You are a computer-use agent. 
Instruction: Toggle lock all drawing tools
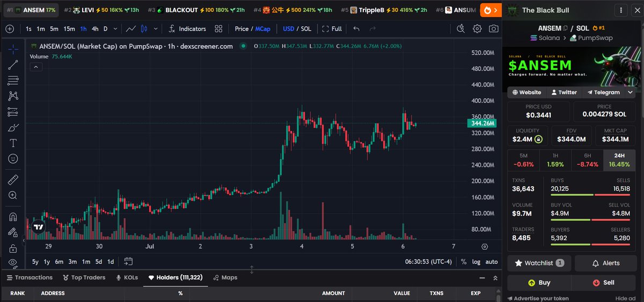coord(13,248)
